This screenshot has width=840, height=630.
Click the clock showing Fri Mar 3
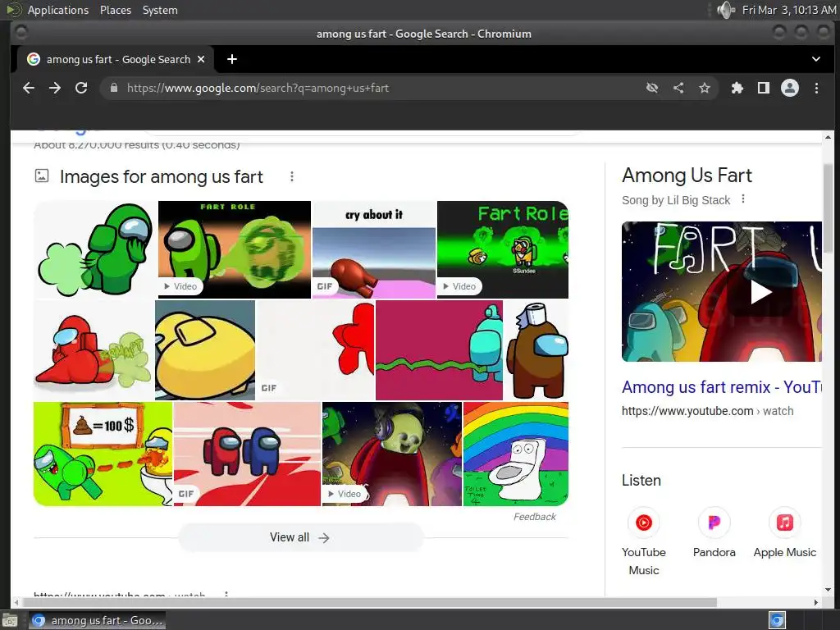788,10
